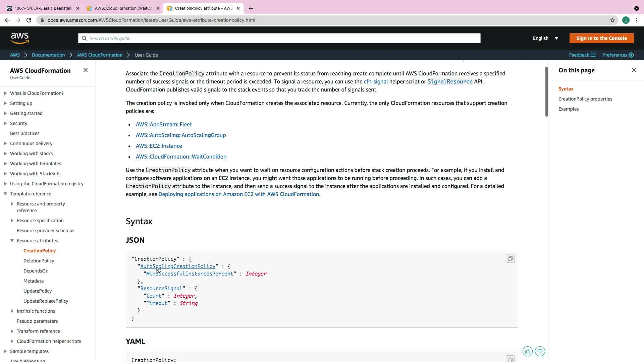This screenshot has height=362, width=644.
Task: Click the page vertical scrollbar
Action: coord(546,92)
